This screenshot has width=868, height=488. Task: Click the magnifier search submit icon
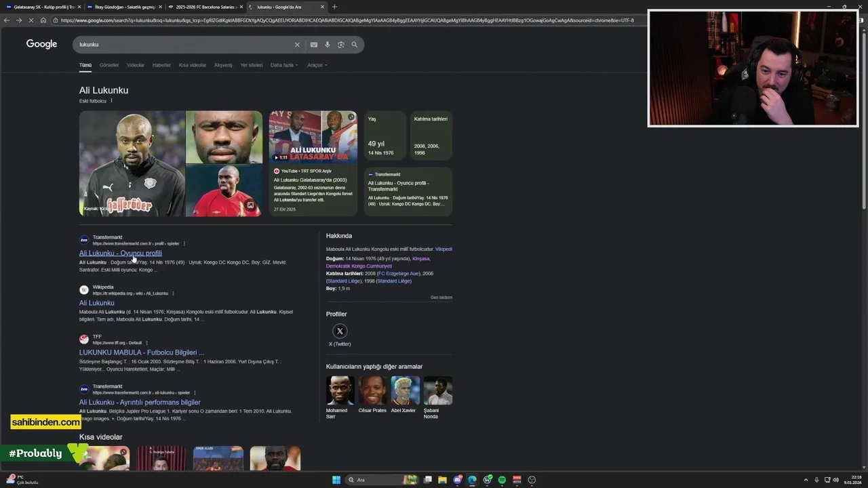click(354, 45)
